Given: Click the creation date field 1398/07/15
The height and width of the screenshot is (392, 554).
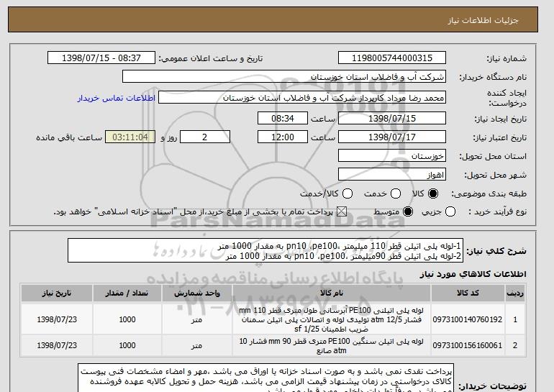Looking at the screenshot, I should point(392,118).
